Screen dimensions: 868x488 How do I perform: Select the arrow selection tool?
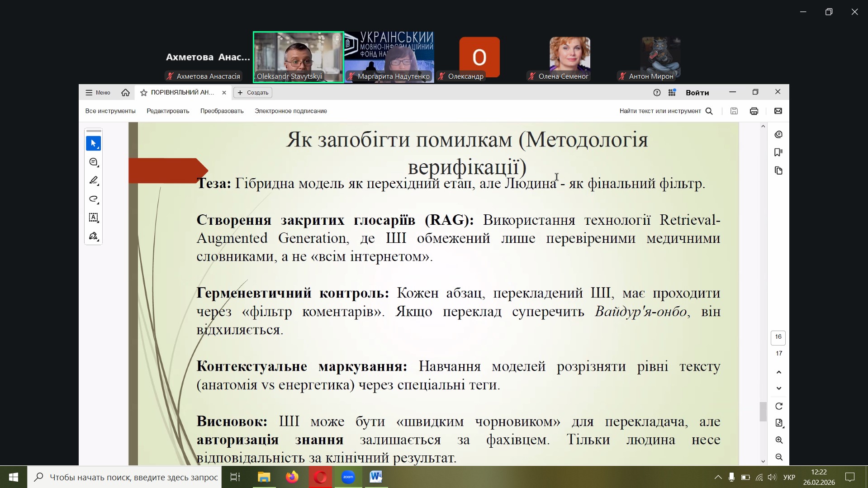click(93, 143)
